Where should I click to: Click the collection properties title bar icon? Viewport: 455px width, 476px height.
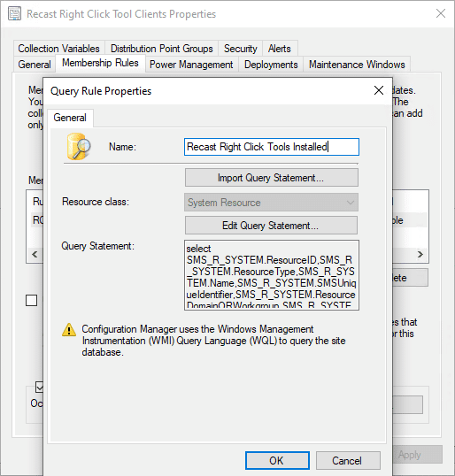click(x=14, y=14)
